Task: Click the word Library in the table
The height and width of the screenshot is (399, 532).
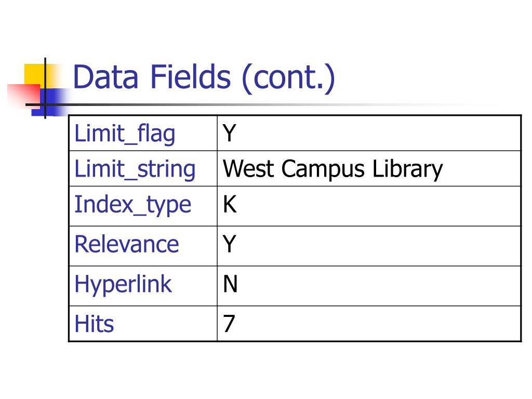Action: click(x=408, y=169)
